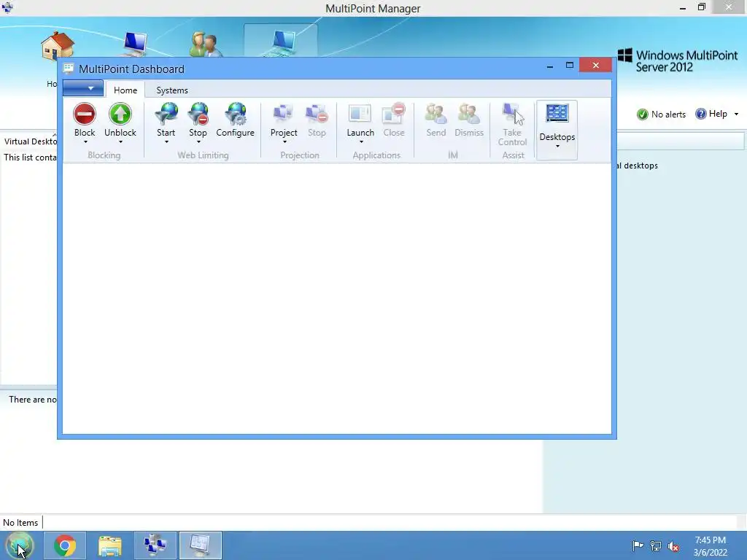747x560 pixels.
Task: Switch to MultiPoint Manager taskbar icon
Action: pyautogui.click(x=155, y=545)
